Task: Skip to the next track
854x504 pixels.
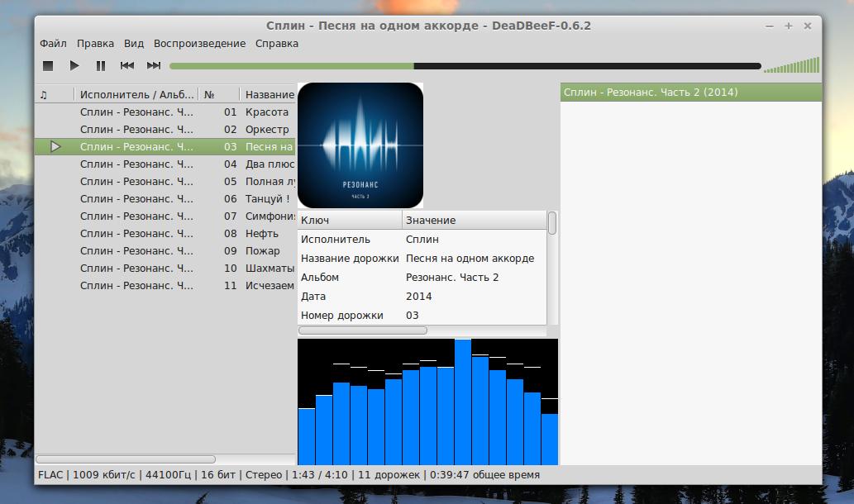Action: 154,65
